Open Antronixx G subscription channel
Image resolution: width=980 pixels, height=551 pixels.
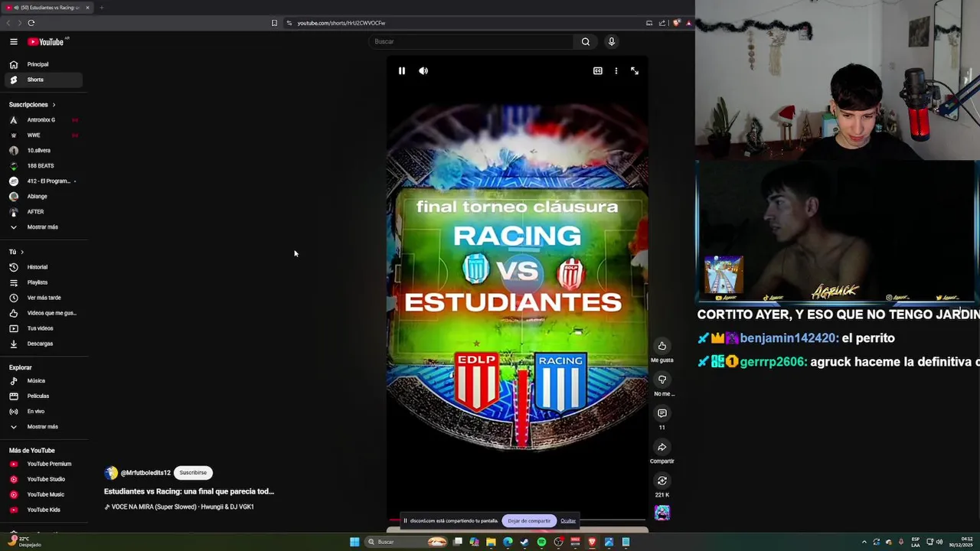(43, 120)
